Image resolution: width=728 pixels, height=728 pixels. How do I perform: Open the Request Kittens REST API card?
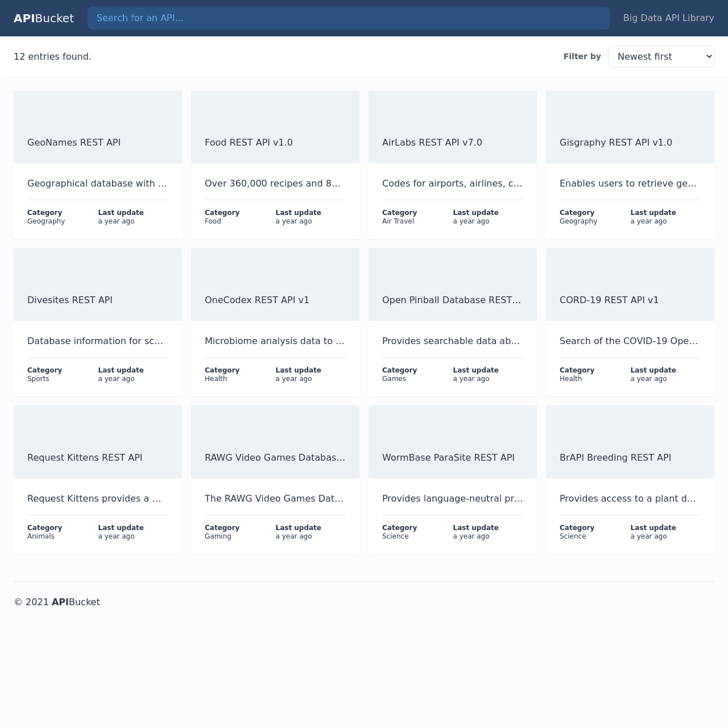98,479
